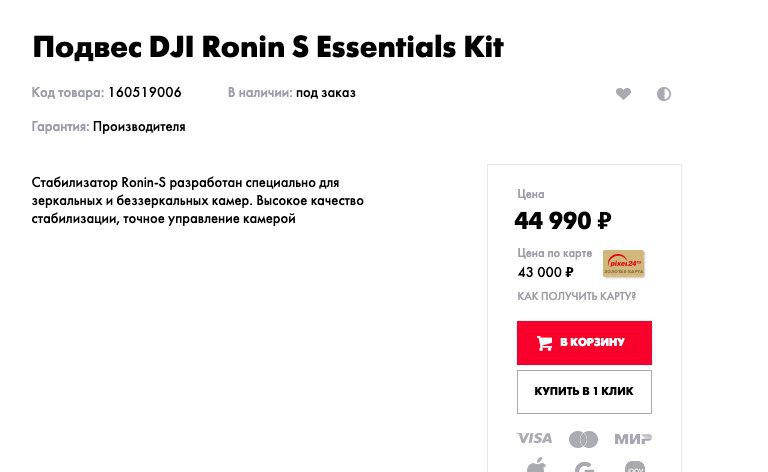Buy with КУПИТЬ В 1 КЛИК button
The image size is (768, 472).
tap(584, 392)
